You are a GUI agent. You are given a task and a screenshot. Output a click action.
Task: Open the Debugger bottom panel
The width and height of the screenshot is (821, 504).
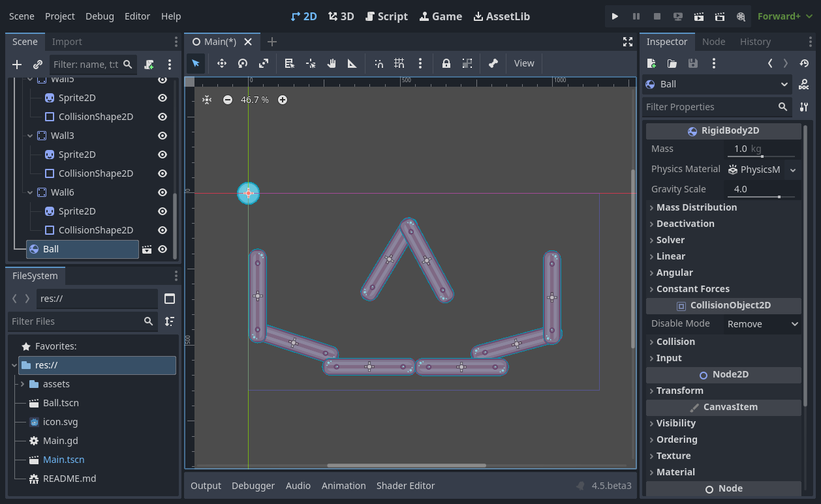253,486
